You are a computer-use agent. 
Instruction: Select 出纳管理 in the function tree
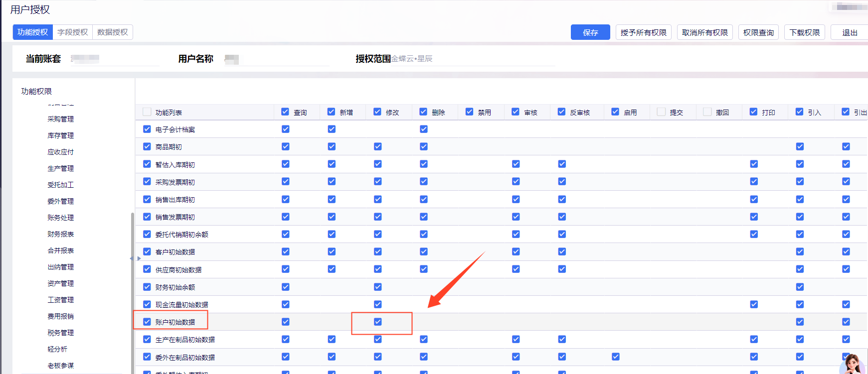coord(61,267)
